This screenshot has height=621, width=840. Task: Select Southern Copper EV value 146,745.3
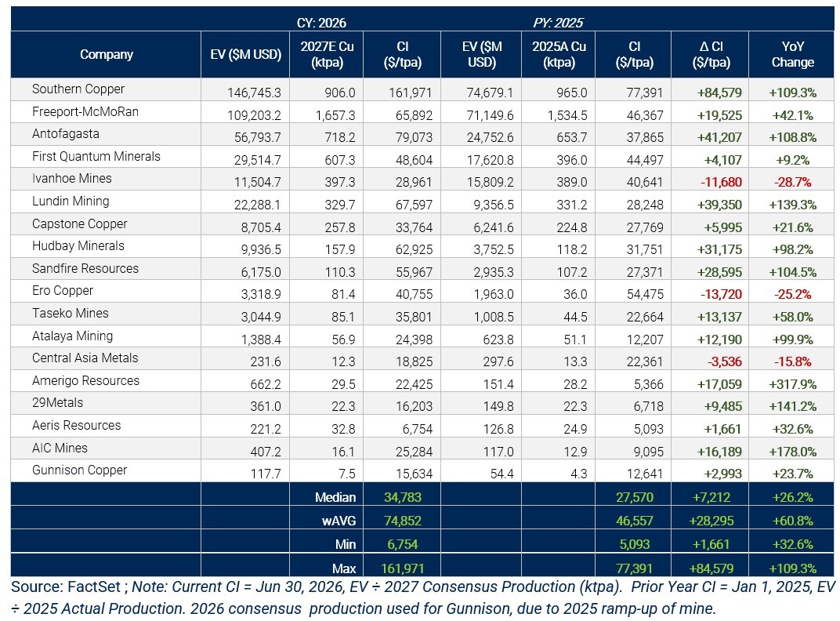click(254, 93)
